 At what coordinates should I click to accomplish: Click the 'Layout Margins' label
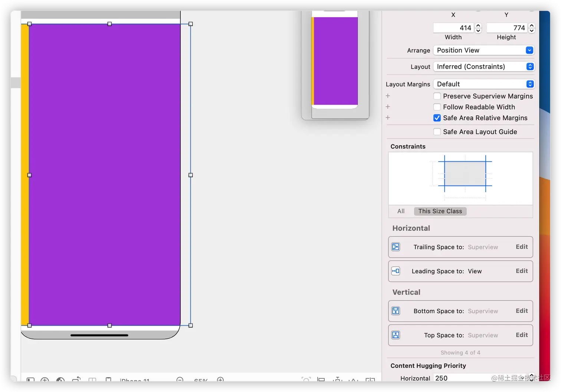(408, 84)
